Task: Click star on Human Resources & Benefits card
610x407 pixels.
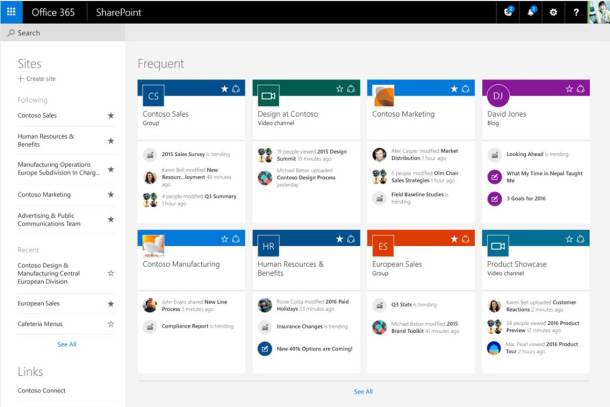Action: tap(340, 239)
